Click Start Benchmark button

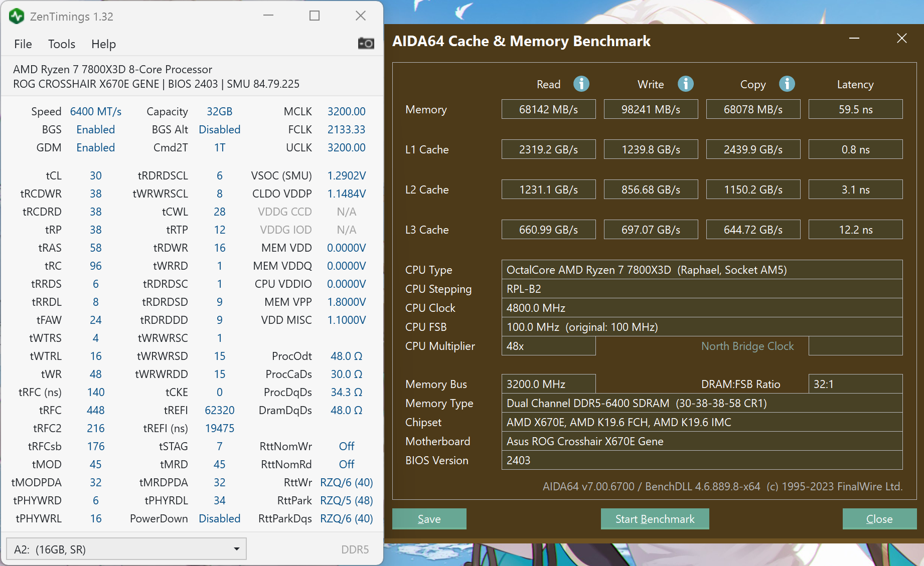(655, 519)
